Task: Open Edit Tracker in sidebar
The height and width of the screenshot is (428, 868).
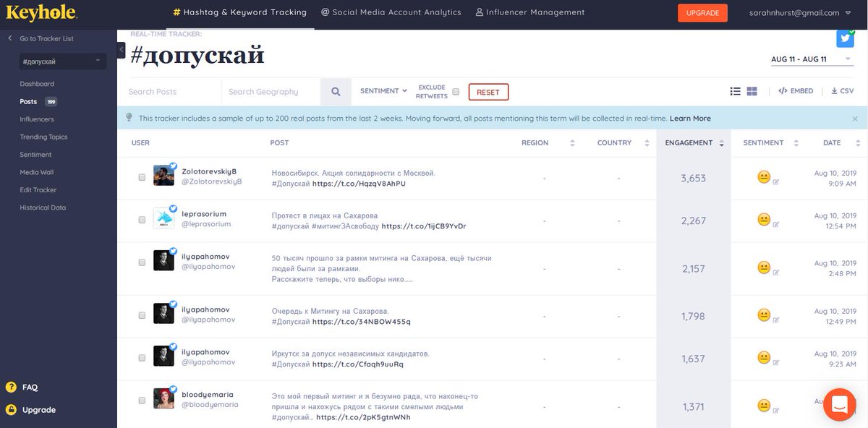Action: pos(38,190)
